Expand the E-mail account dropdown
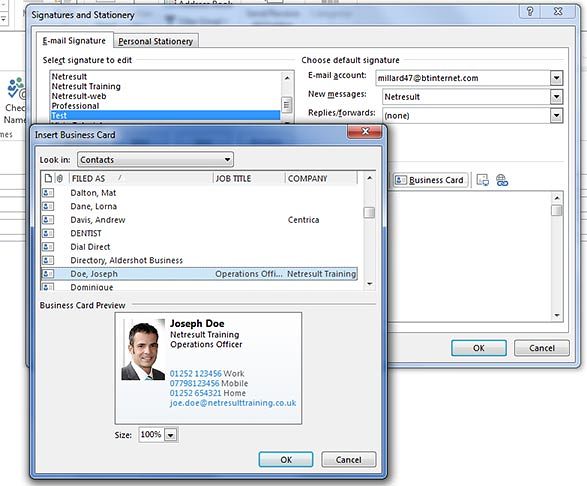587x486 pixels. tap(556, 78)
